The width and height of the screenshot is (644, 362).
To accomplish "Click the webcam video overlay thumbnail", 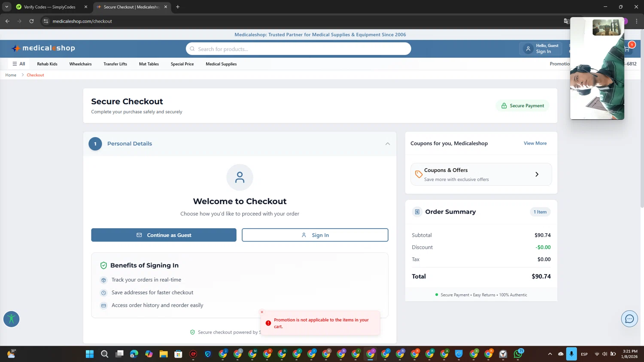I will tap(597, 69).
